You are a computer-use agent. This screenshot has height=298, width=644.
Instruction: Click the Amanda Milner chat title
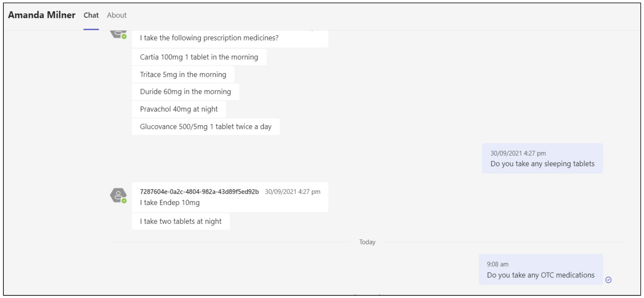tap(41, 15)
